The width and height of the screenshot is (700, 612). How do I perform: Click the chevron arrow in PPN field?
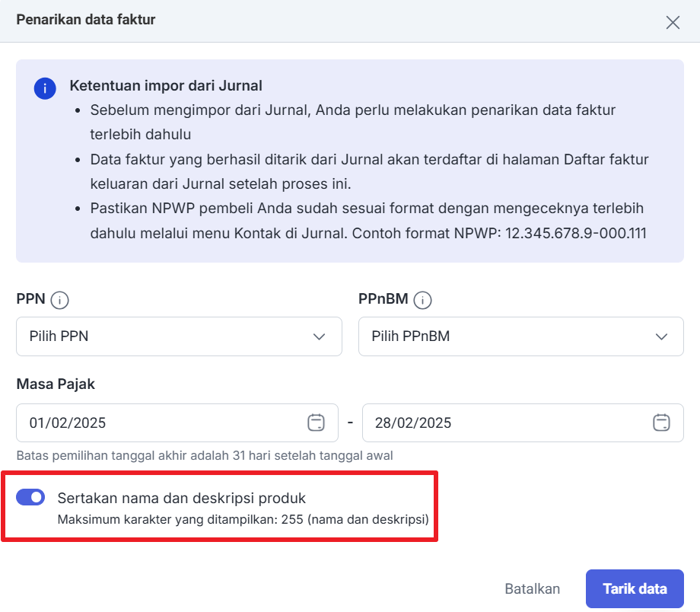pyautogui.click(x=319, y=336)
